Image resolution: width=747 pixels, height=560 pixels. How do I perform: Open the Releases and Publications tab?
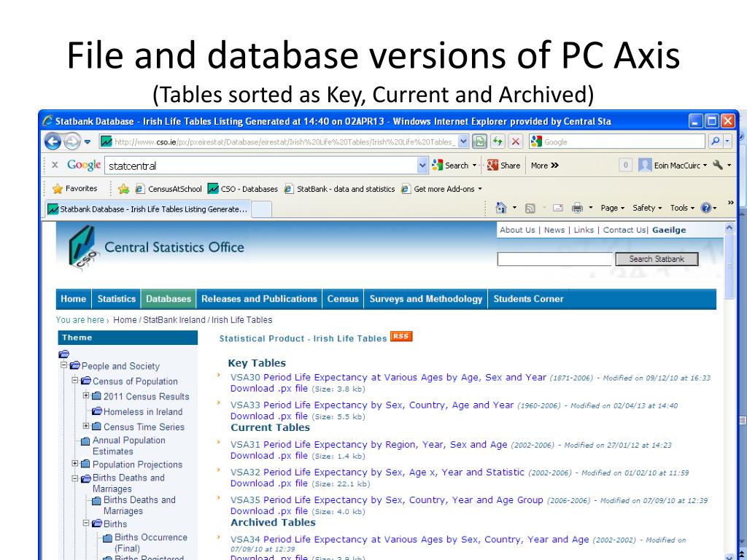point(259,299)
